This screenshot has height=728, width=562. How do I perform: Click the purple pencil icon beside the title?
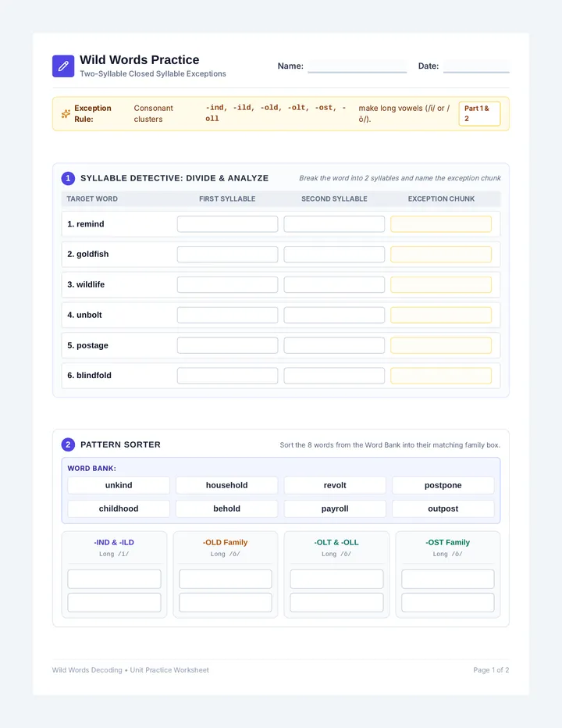pos(63,66)
